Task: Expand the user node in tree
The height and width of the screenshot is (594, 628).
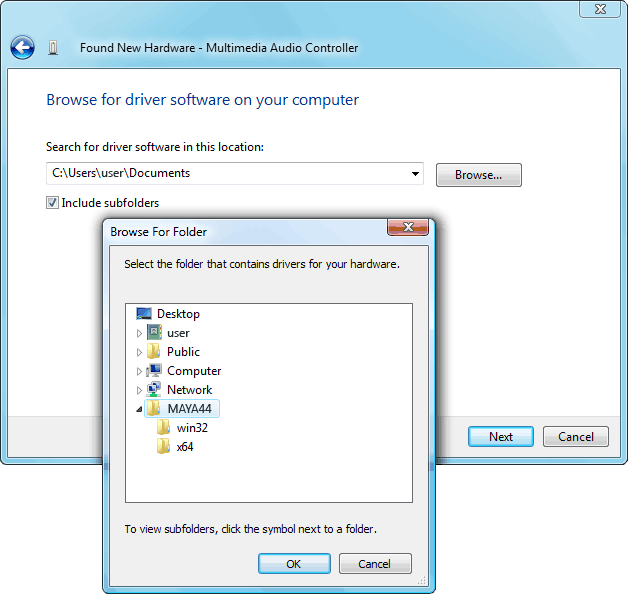Action: 139,333
